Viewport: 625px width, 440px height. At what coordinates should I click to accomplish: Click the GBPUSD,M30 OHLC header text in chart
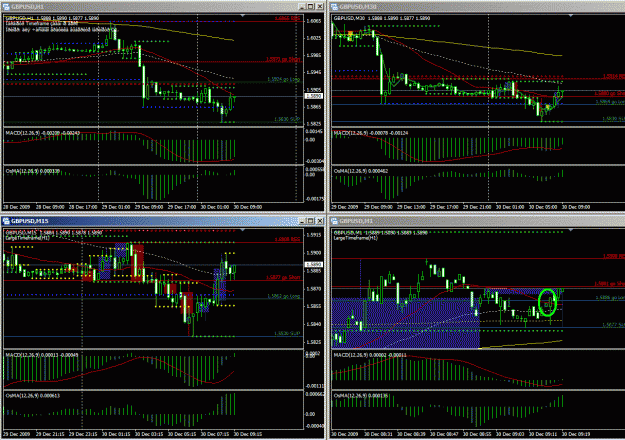(382, 18)
